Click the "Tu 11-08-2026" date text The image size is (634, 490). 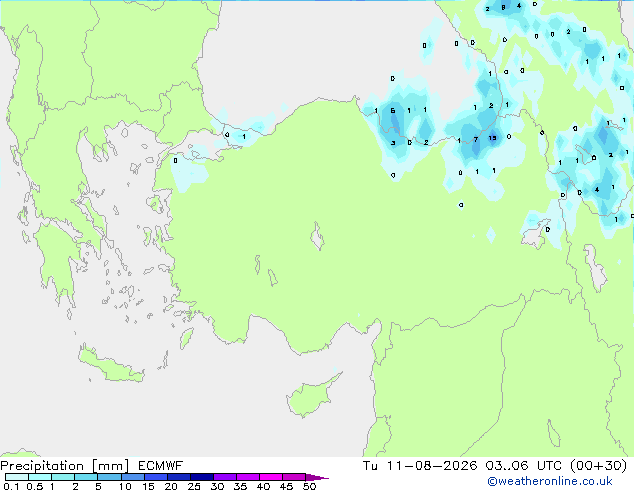point(420,466)
